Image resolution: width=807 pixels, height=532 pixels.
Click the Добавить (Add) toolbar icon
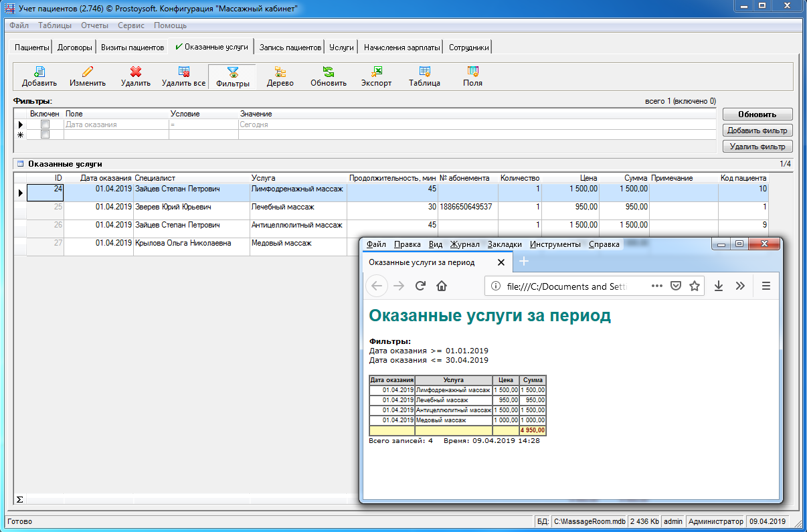pyautogui.click(x=39, y=72)
